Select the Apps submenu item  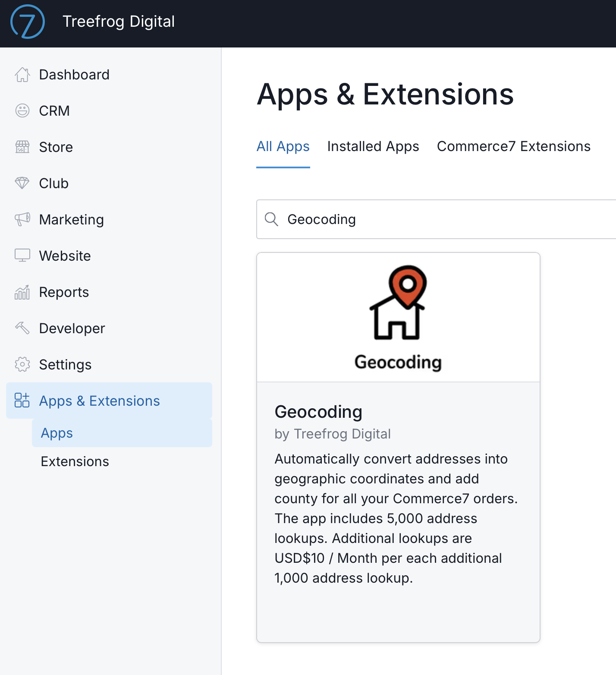point(122,433)
